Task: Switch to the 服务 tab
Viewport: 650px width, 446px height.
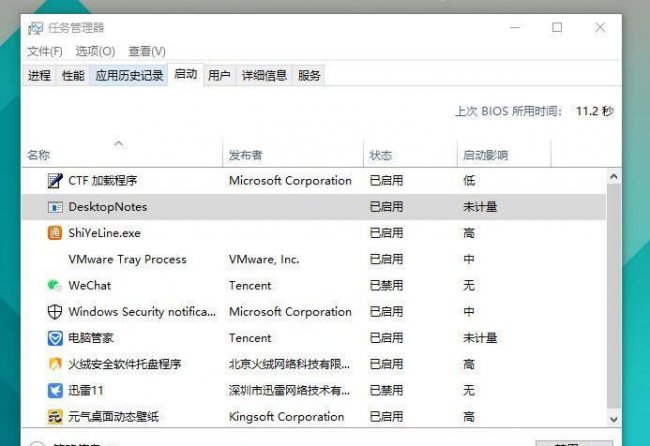Action: (309, 75)
